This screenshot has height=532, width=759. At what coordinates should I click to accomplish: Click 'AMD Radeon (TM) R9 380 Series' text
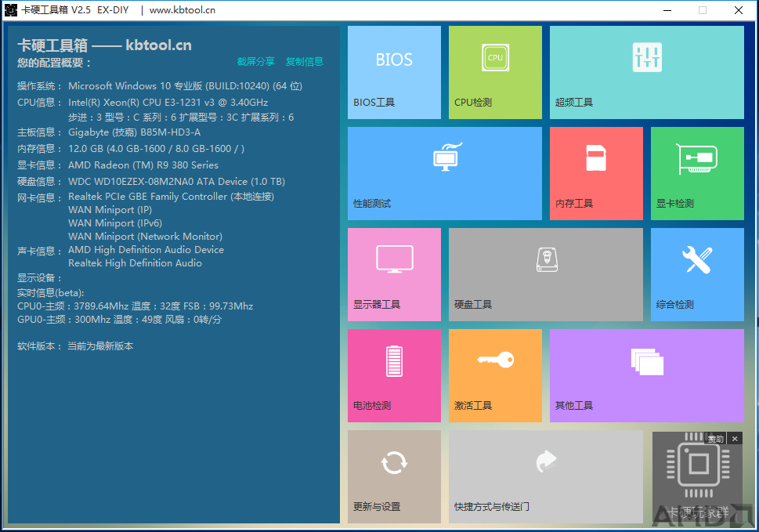point(143,165)
